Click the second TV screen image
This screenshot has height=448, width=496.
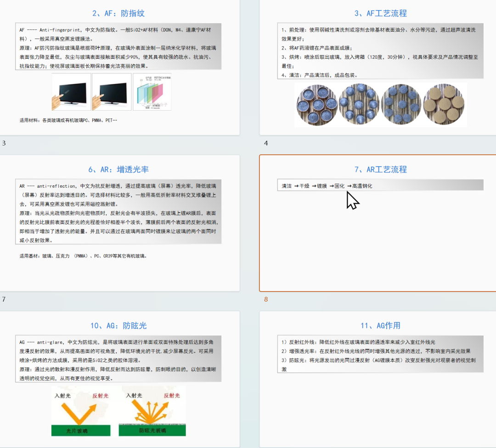(111, 92)
